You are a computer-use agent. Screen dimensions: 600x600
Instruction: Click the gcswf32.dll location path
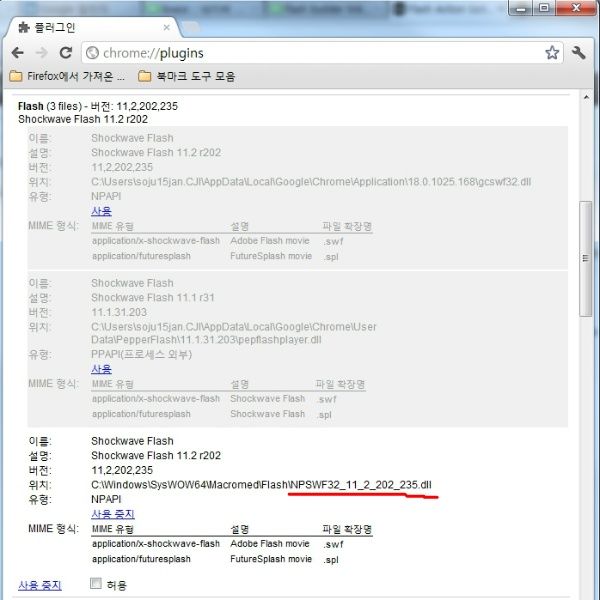pos(311,182)
